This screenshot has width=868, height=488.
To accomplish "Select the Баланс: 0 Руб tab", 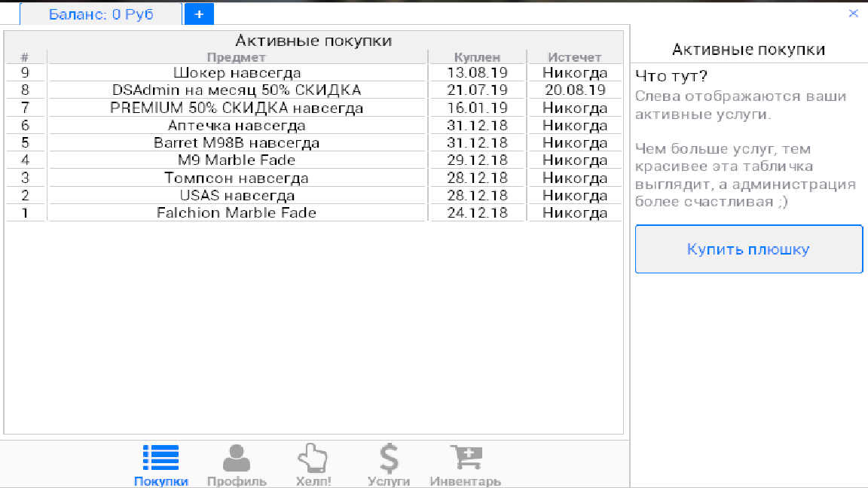I will pos(101,14).
